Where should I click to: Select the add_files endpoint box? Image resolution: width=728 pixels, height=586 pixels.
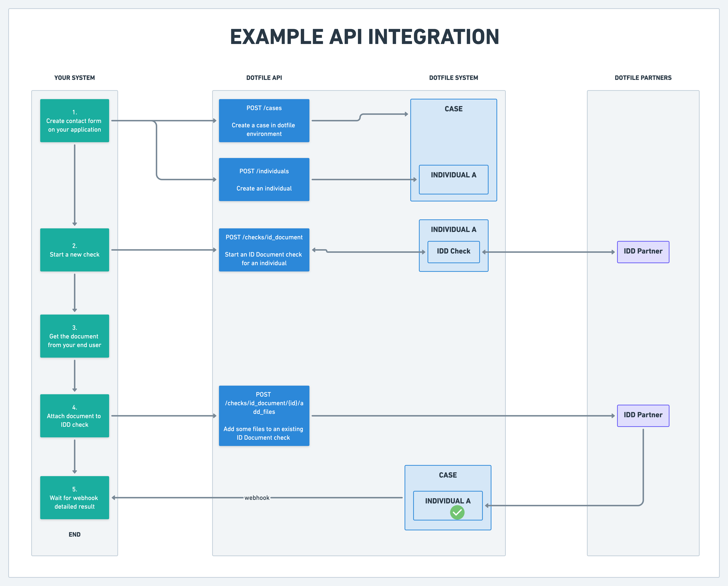[x=264, y=415]
